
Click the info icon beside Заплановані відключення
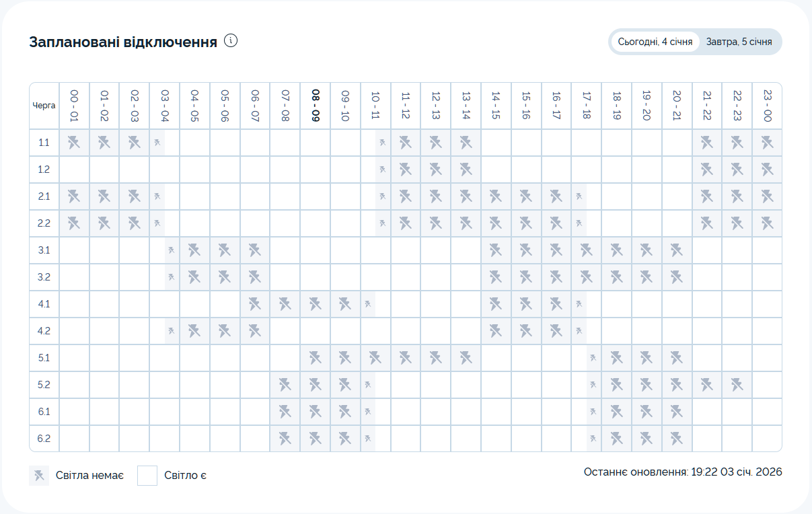point(231,41)
